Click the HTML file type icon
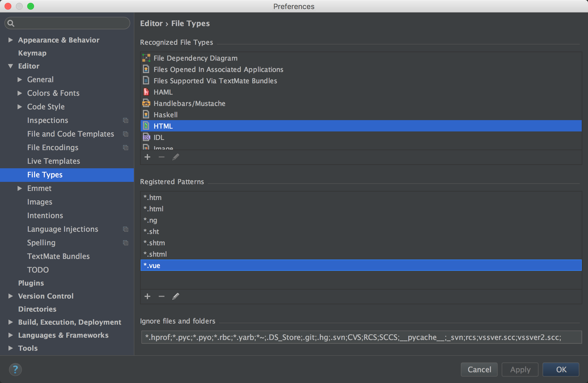The width and height of the screenshot is (588, 383). (147, 126)
